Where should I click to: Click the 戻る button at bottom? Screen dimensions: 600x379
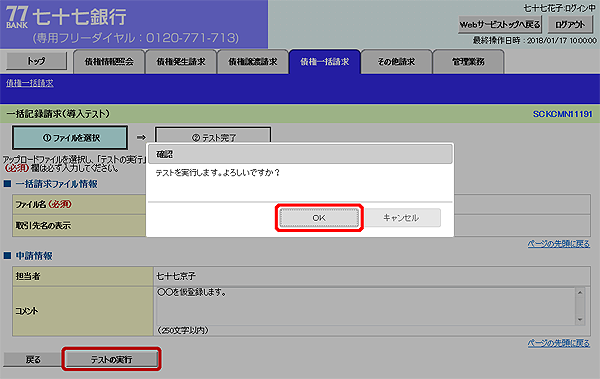33,359
